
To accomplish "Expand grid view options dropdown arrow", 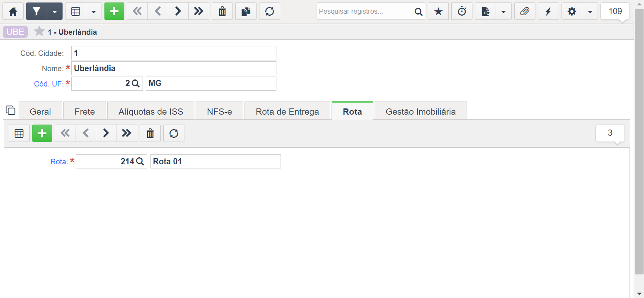I will [94, 11].
